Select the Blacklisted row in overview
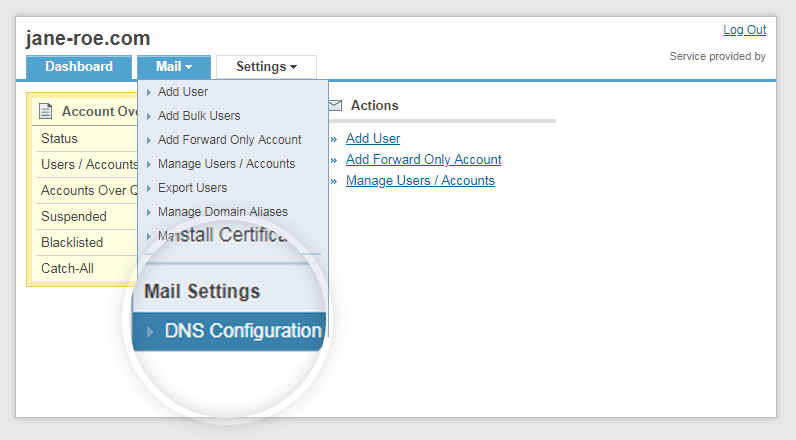This screenshot has height=440, width=796. (x=72, y=243)
